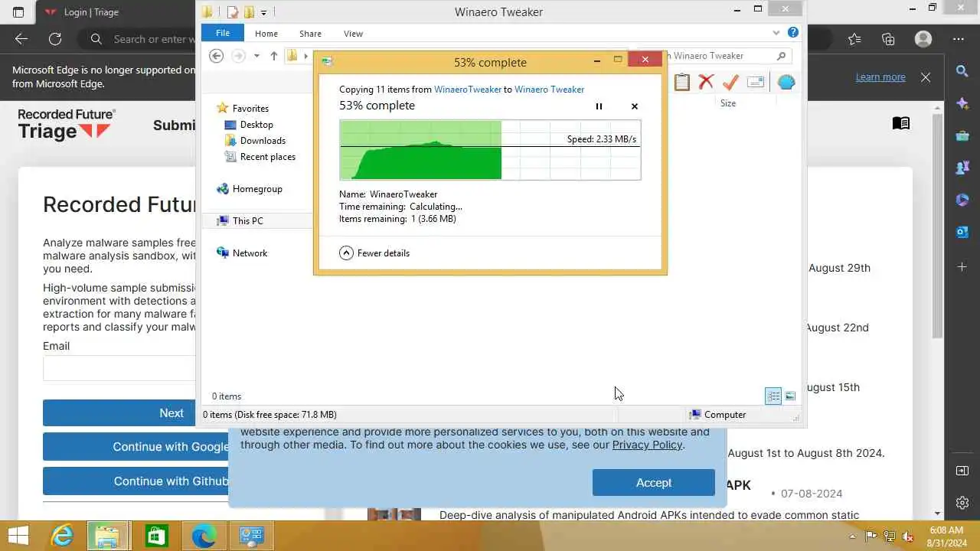Switch to the Share ribbon tab

click(x=310, y=34)
